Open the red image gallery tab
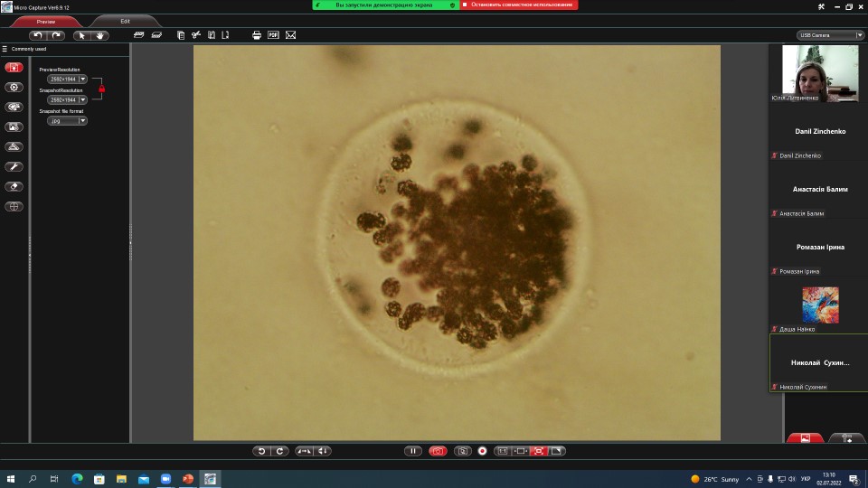The height and width of the screenshot is (488, 868). (805, 437)
